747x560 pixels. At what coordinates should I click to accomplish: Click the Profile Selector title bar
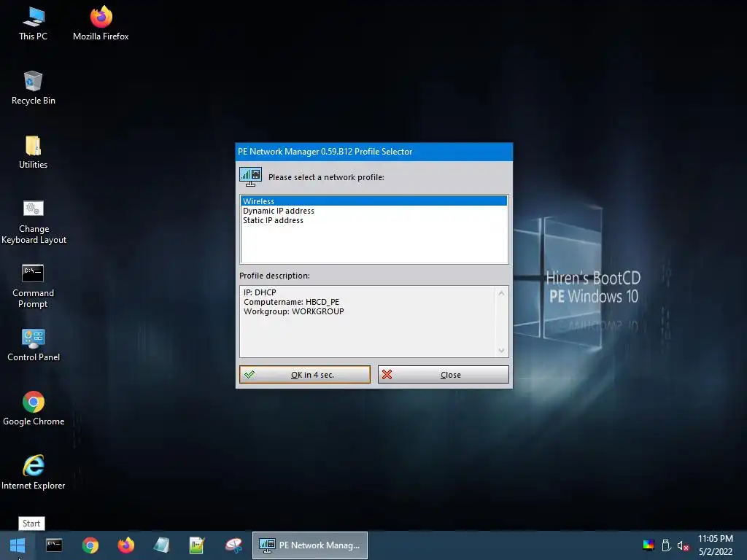(x=374, y=152)
